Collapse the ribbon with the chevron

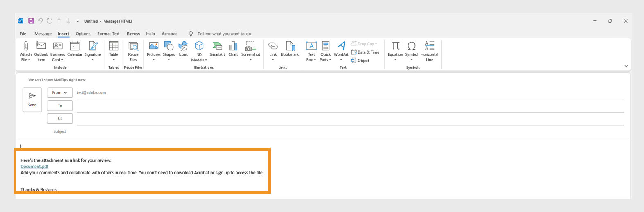(626, 66)
